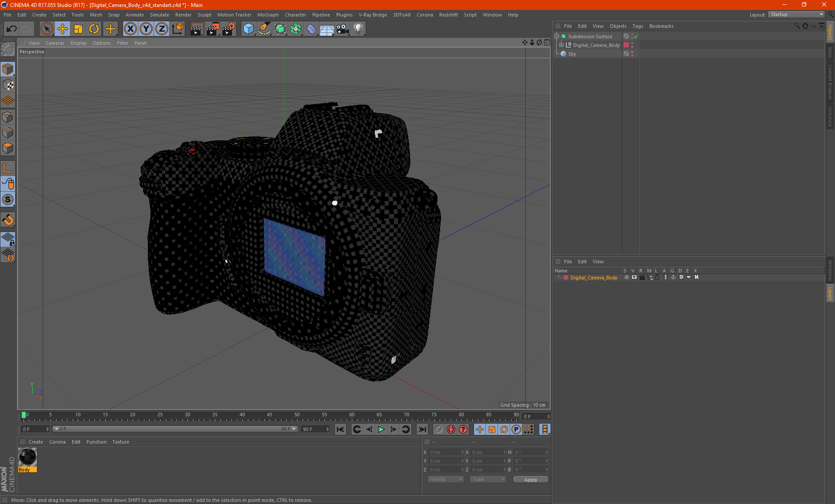835x504 pixels.
Task: Select the Polygon mode icon
Action: pyautogui.click(x=8, y=148)
